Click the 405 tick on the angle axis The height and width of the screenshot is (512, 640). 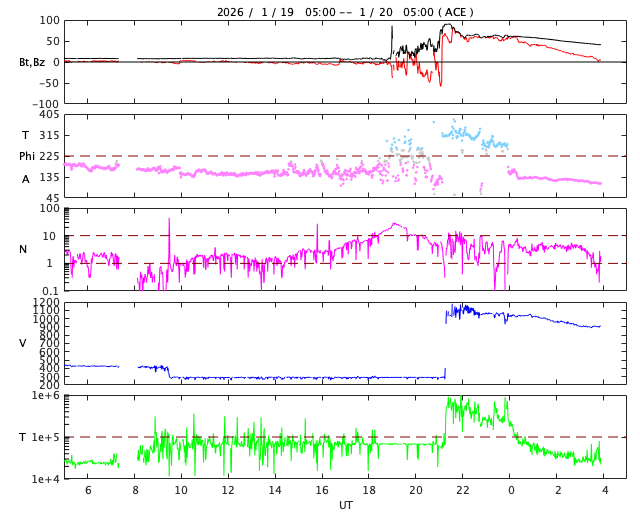point(48,115)
